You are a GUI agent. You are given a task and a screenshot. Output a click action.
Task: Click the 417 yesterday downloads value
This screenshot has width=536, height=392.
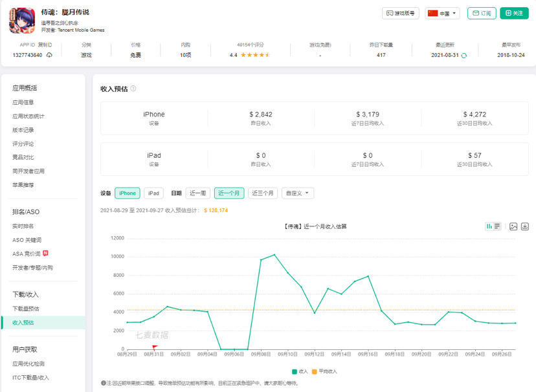[381, 55]
